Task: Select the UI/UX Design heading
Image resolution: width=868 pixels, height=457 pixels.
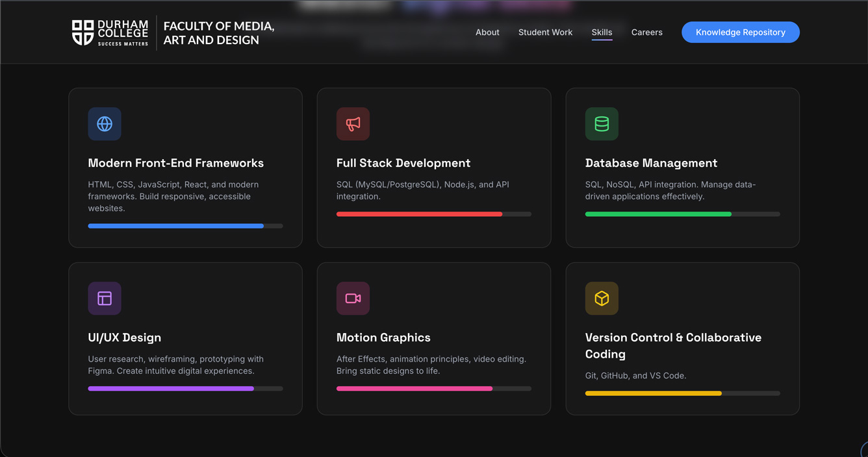Action: 125,338
